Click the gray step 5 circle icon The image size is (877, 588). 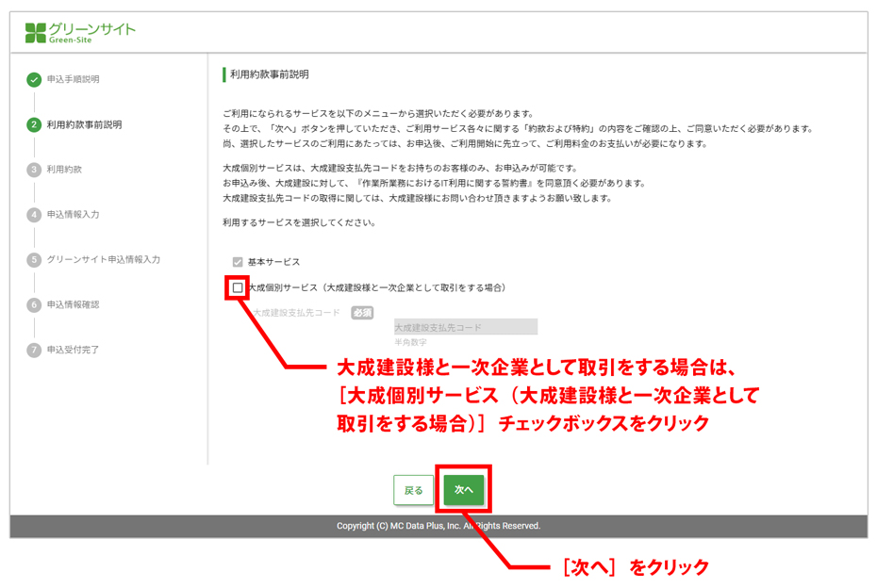[x=34, y=260]
